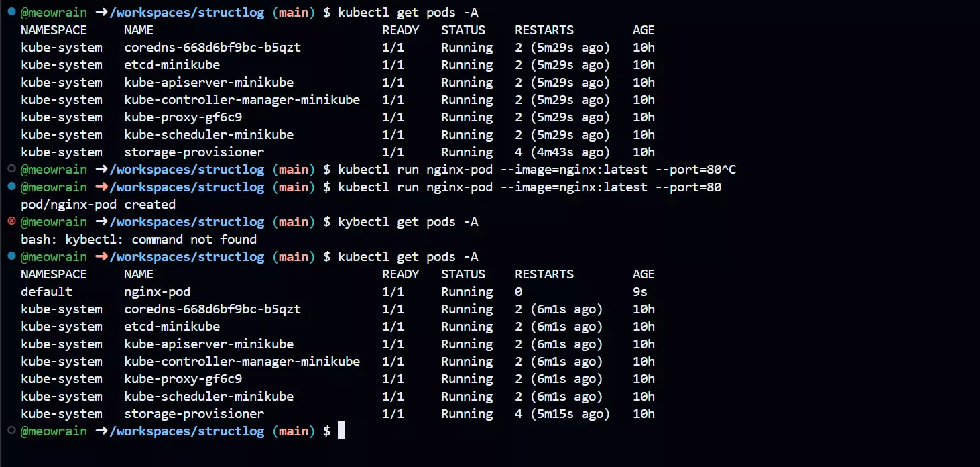Open the /workspaces/structlog path on the last prompt
Image resolution: width=980 pixels, height=467 pixels.
click(x=187, y=431)
